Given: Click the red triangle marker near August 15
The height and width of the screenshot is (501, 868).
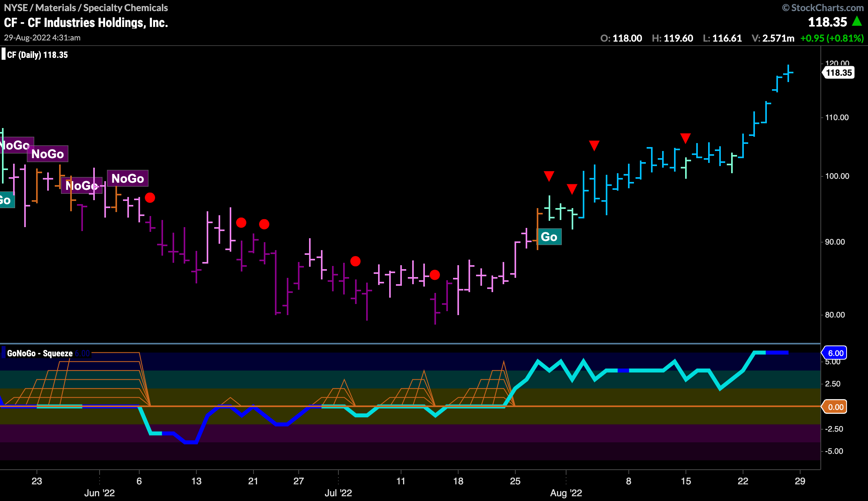Looking at the screenshot, I should click(x=686, y=138).
